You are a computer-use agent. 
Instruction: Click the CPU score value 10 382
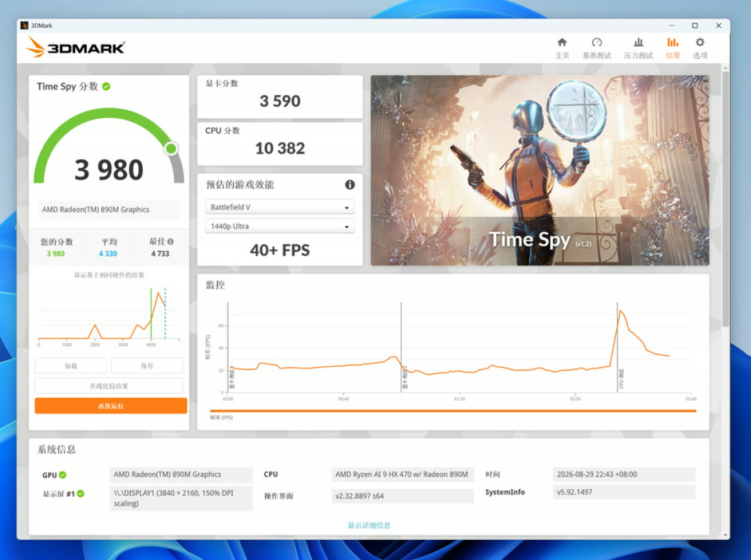(280, 148)
